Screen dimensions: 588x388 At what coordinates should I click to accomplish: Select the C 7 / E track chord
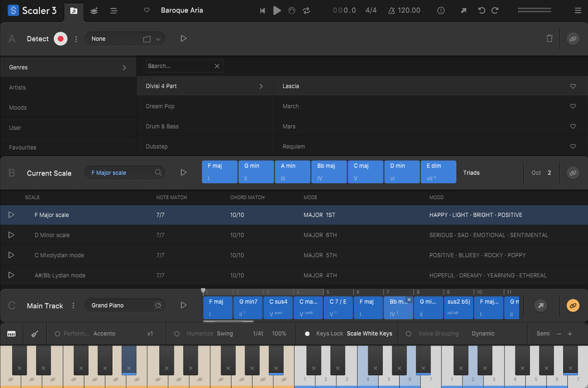pyautogui.click(x=338, y=307)
